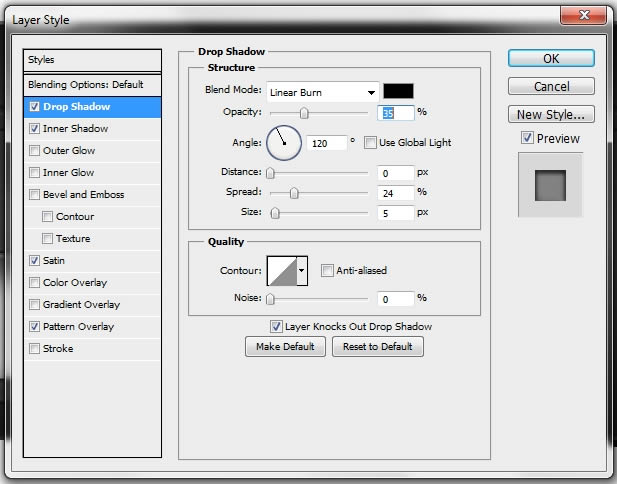Select the Bevel and Emboss row

[92, 195]
